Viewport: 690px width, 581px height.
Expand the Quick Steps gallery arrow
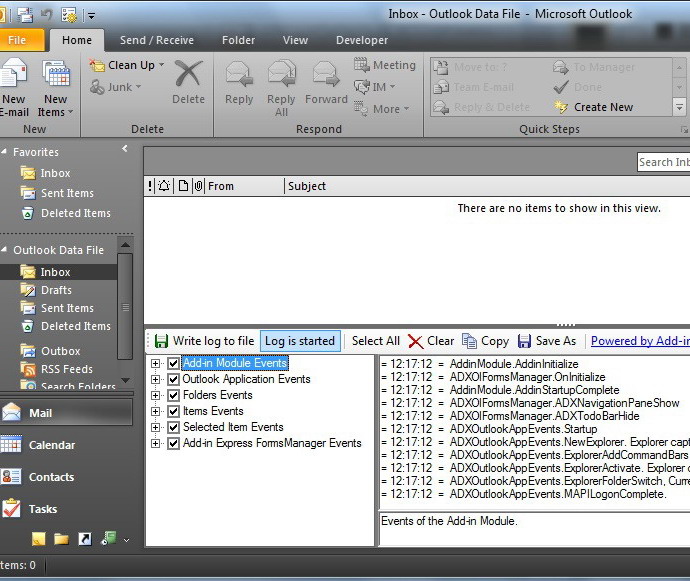[x=679, y=107]
